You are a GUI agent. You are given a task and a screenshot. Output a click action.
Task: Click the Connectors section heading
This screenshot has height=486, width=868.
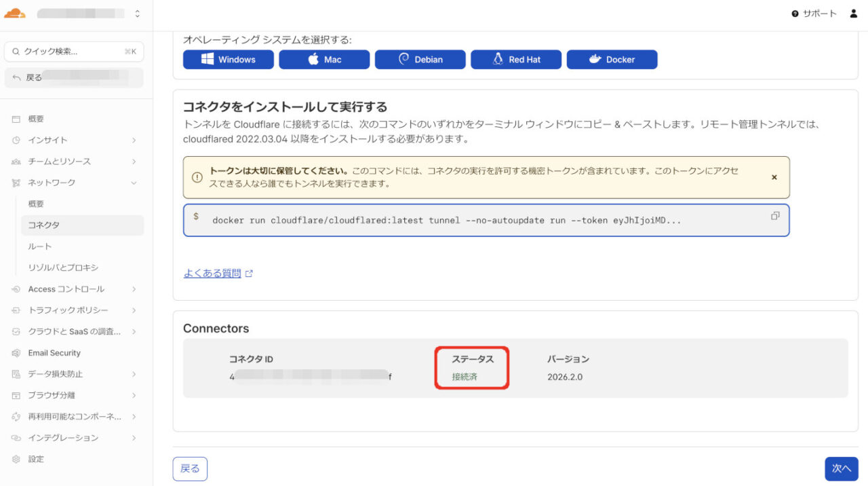tap(216, 329)
